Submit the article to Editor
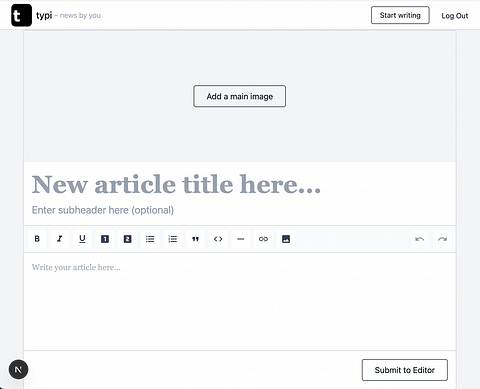This screenshot has height=389, width=480. pyautogui.click(x=405, y=370)
